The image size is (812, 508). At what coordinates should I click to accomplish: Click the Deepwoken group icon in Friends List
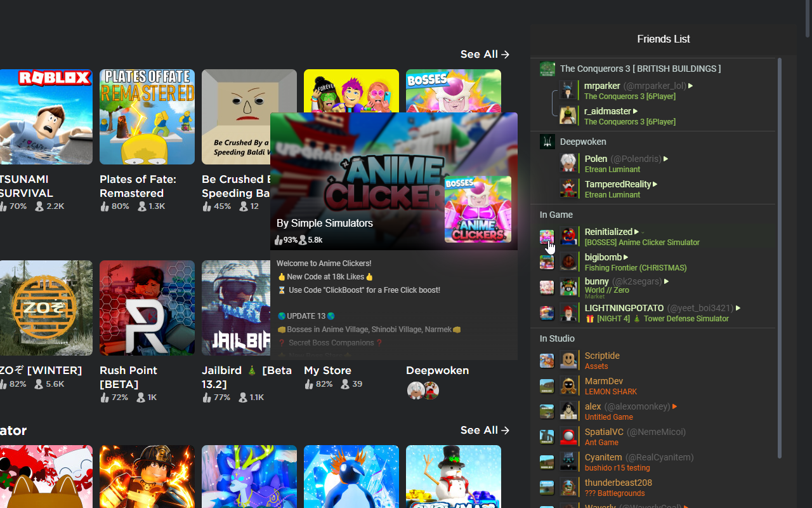coord(547,142)
